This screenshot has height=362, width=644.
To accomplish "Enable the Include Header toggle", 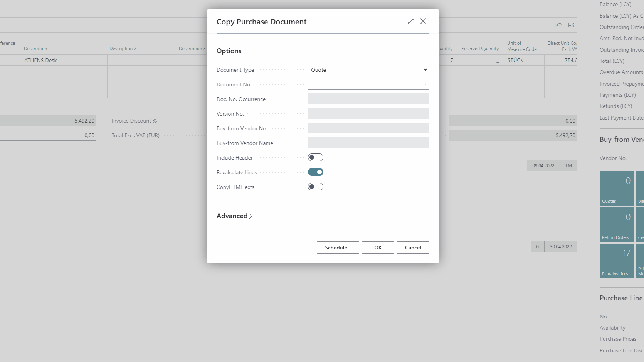I will pyautogui.click(x=315, y=158).
